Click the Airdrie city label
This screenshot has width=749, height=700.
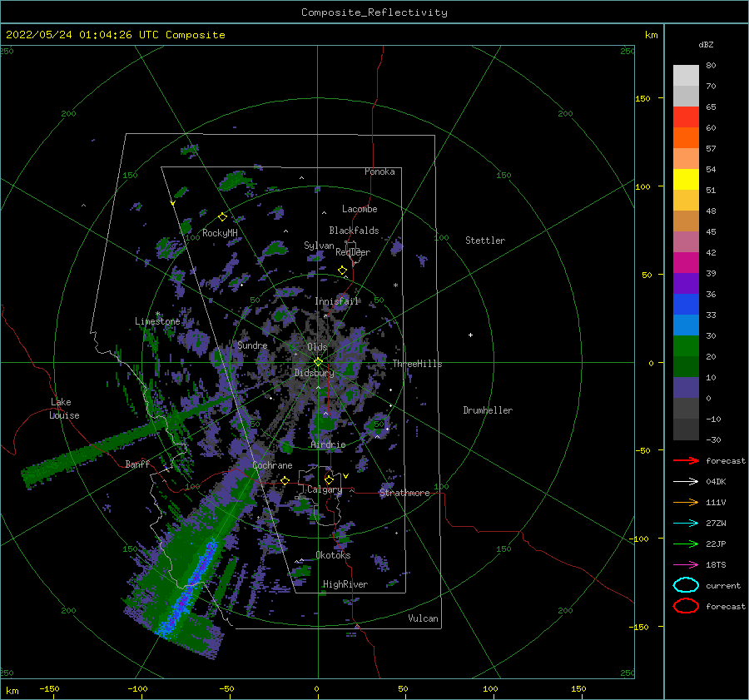(x=328, y=444)
